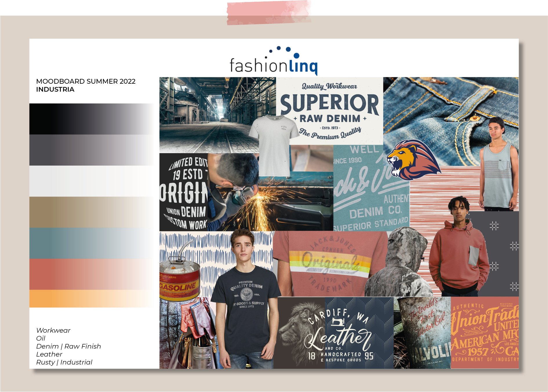This screenshot has height=392, width=548.
Task: Click the roaring lion mascot emblem
Action: click(411, 160)
